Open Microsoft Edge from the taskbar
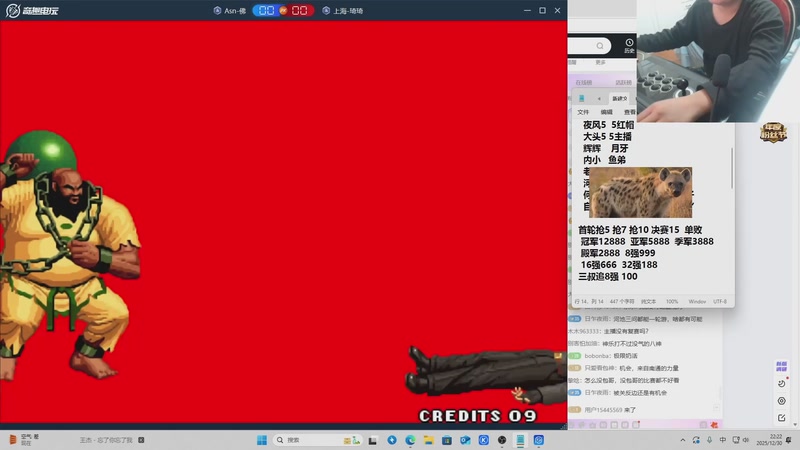800x450 pixels. 410,440
